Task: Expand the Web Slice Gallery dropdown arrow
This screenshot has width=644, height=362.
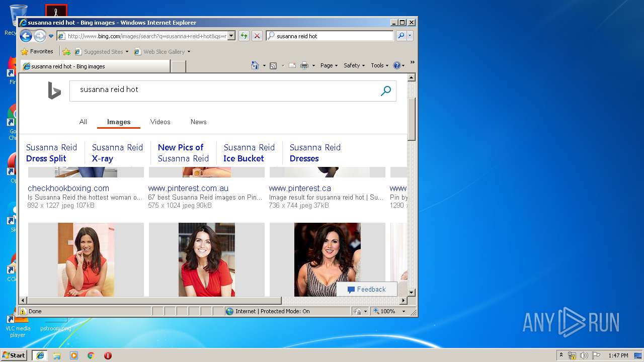Action: (189, 51)
